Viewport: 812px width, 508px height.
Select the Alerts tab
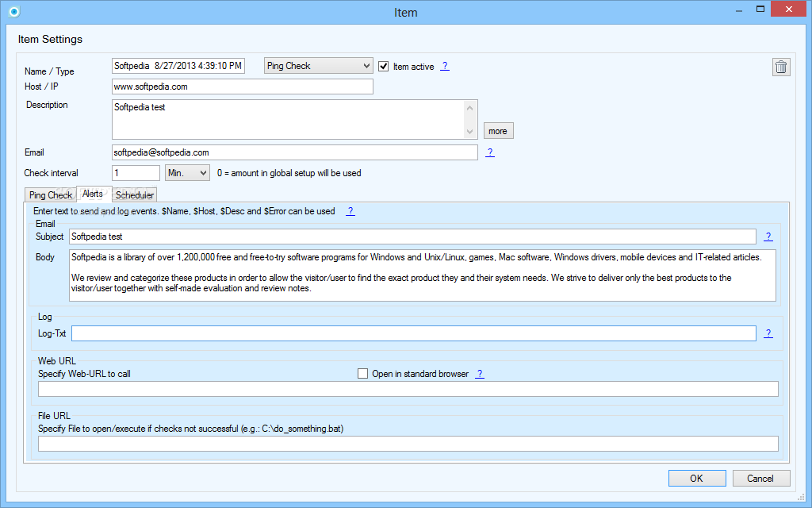coord(93,194)
